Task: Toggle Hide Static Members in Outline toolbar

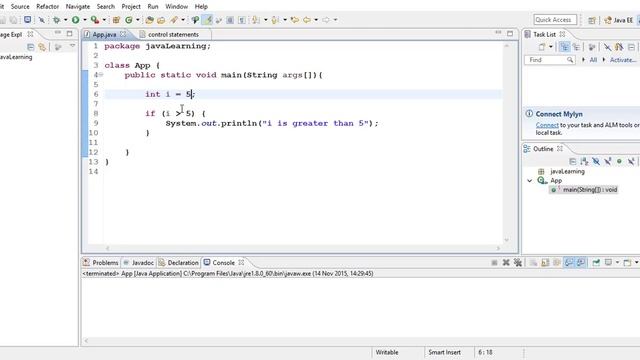Action: [x=607, y=162]
